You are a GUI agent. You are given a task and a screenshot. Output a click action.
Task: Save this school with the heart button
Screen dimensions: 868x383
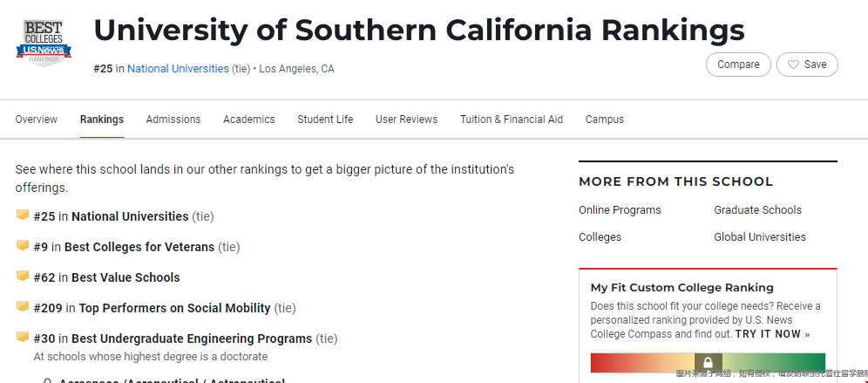807,65
